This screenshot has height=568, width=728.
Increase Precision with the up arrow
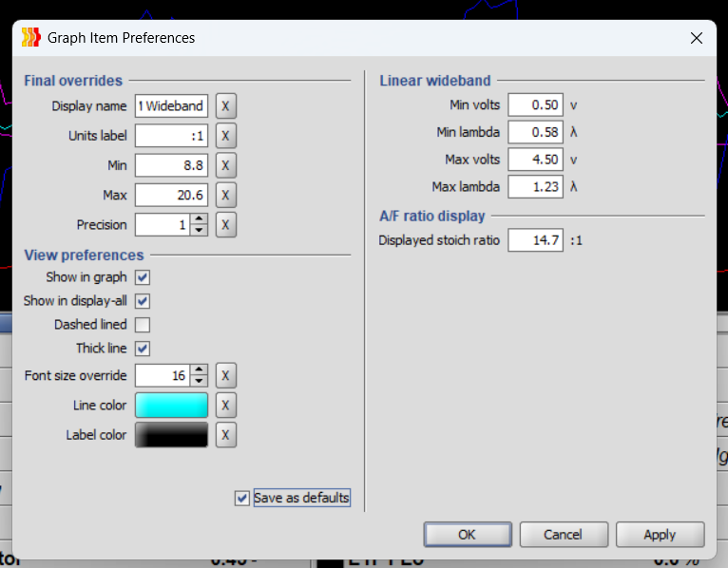tap(200, 219)
